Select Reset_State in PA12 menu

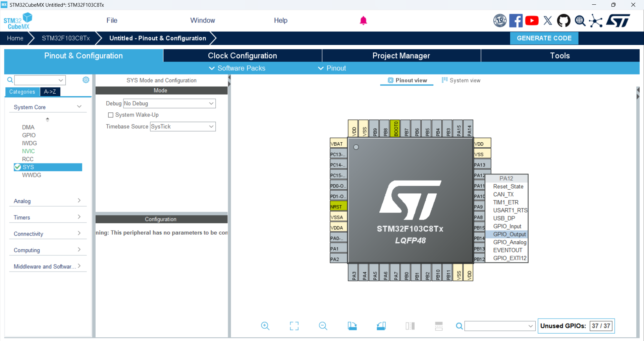[506, 187]
